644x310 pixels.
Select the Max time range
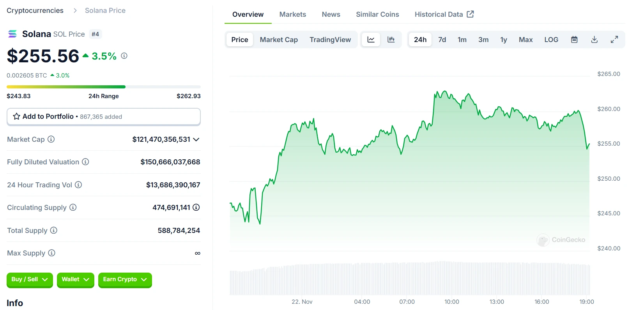point(525,39)
